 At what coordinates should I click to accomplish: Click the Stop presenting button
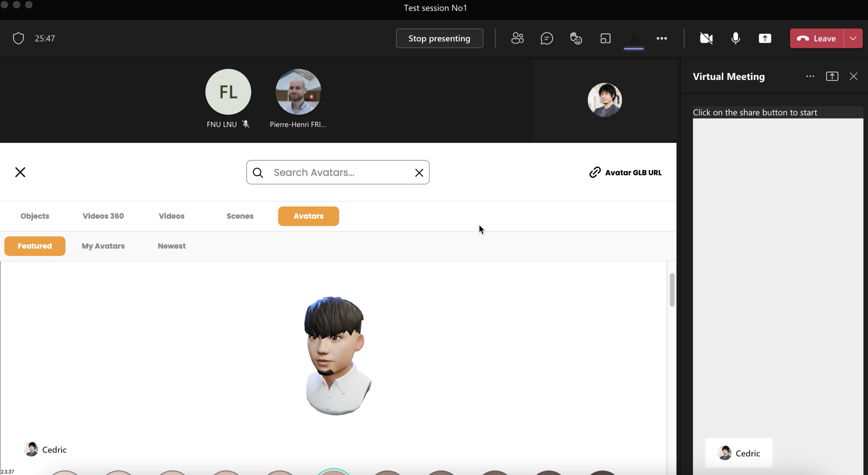[439, 38]
